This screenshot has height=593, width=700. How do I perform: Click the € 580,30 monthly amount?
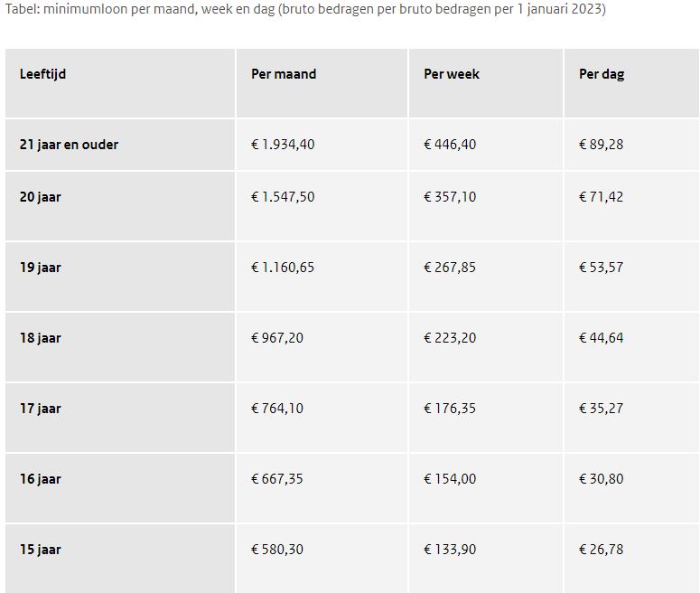click(x=276, y=550)
